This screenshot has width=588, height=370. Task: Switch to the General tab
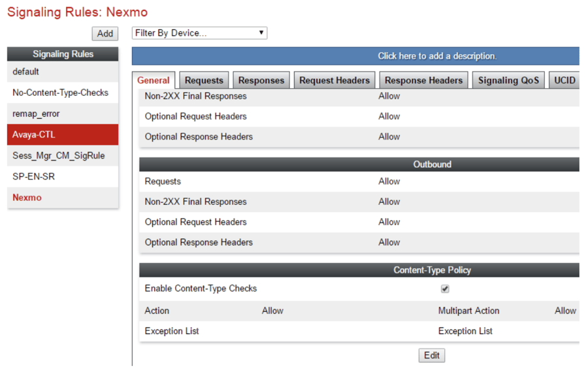[154, 80]
